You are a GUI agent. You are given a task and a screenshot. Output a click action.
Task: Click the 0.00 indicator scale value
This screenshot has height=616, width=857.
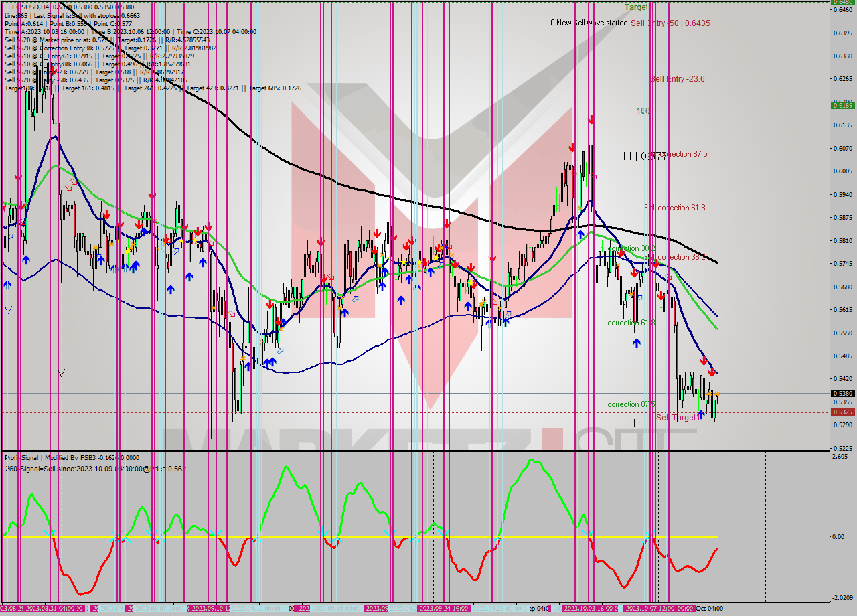click(x=838, y=536)
